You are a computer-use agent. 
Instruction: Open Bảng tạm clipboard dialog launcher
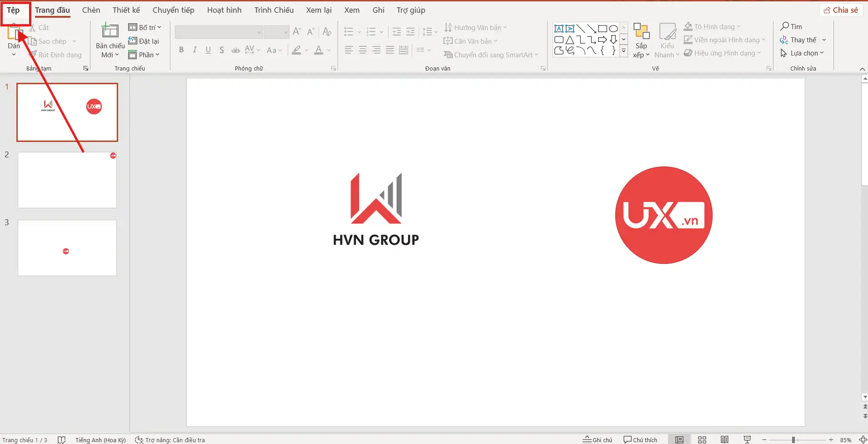85,68
